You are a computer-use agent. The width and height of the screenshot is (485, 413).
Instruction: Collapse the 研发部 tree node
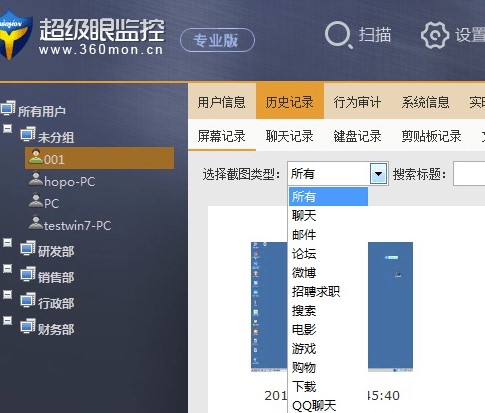pos(7,243)
